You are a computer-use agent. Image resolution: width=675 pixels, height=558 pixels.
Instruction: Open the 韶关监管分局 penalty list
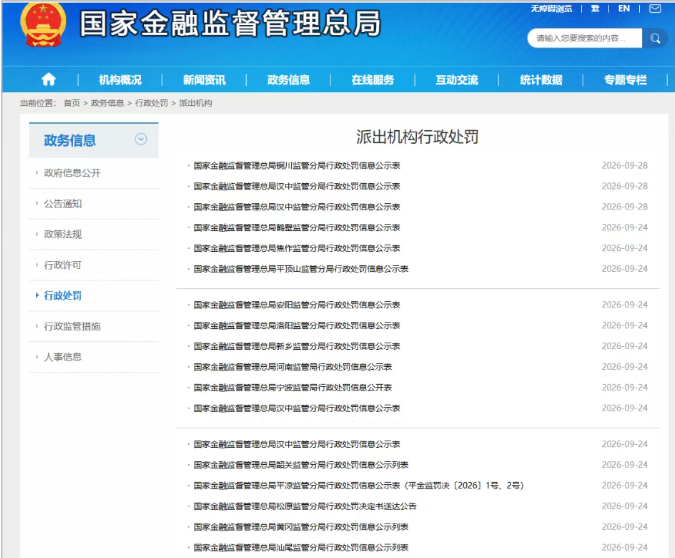[301, 465]
